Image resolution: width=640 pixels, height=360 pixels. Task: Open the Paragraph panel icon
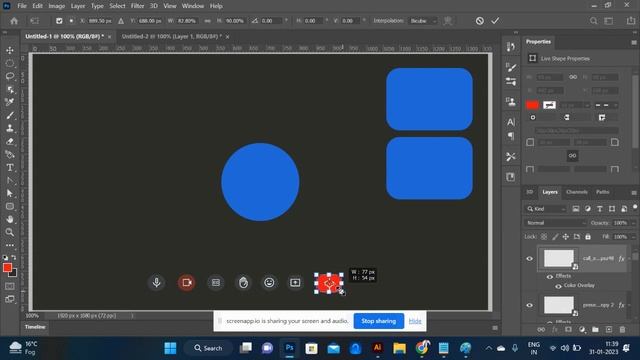(511, 136)
